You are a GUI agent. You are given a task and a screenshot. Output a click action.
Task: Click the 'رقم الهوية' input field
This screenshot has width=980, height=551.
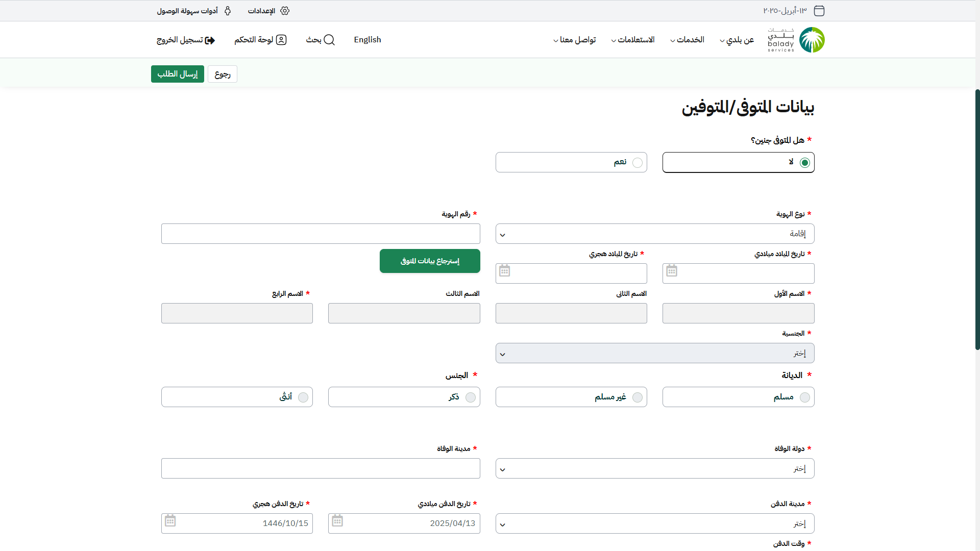click(321, 234)
